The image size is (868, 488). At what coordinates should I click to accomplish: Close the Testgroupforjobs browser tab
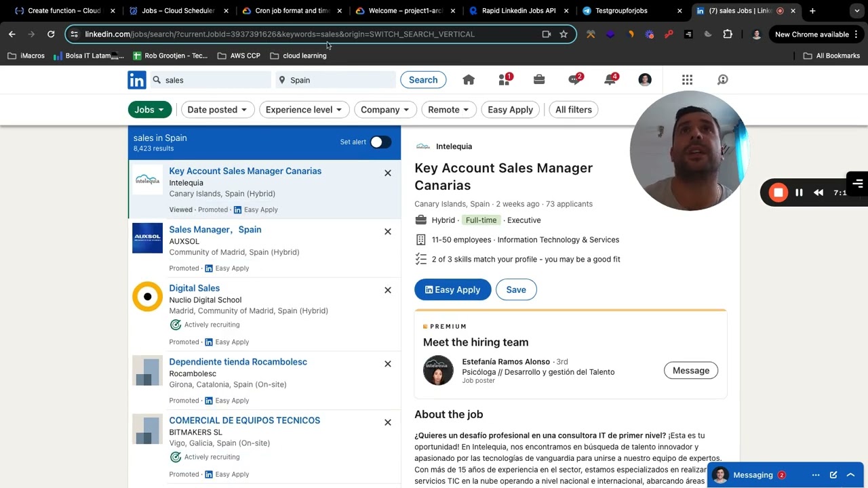(x=679, y=11)
